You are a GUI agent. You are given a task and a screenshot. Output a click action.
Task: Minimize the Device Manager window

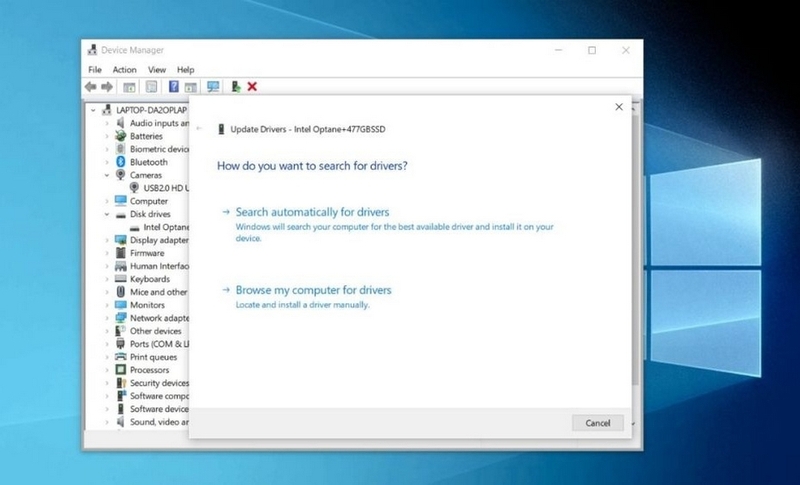point(559,50)
